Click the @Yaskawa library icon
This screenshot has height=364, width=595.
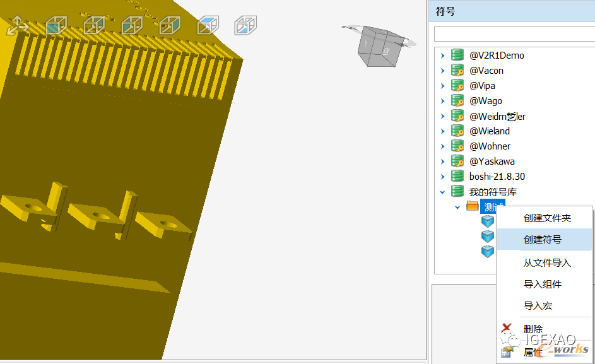(457, 161)
